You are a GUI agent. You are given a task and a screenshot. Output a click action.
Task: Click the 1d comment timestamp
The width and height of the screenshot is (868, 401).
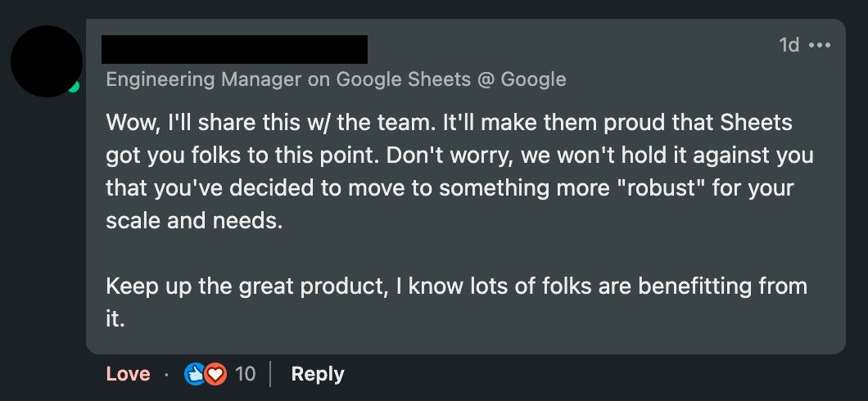pyautogui.click(x=789, y=45)
